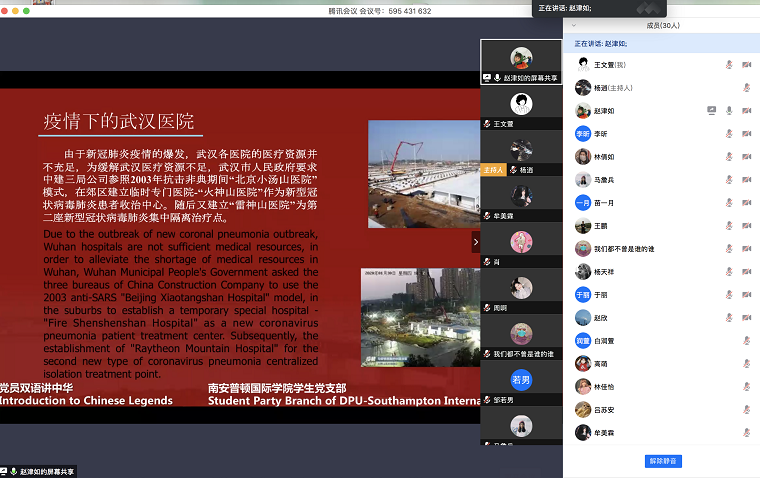Select 赵津如's shared screen video thumbnail

point(520,62)
